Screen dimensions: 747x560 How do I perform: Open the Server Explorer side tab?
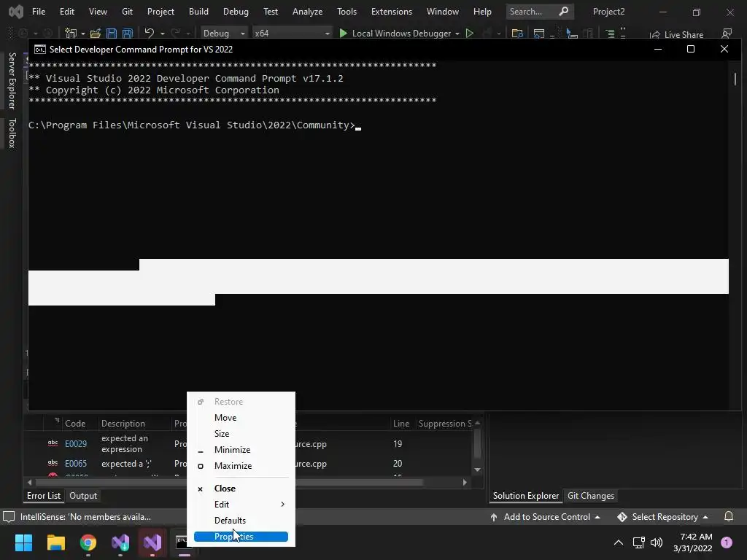12,81
